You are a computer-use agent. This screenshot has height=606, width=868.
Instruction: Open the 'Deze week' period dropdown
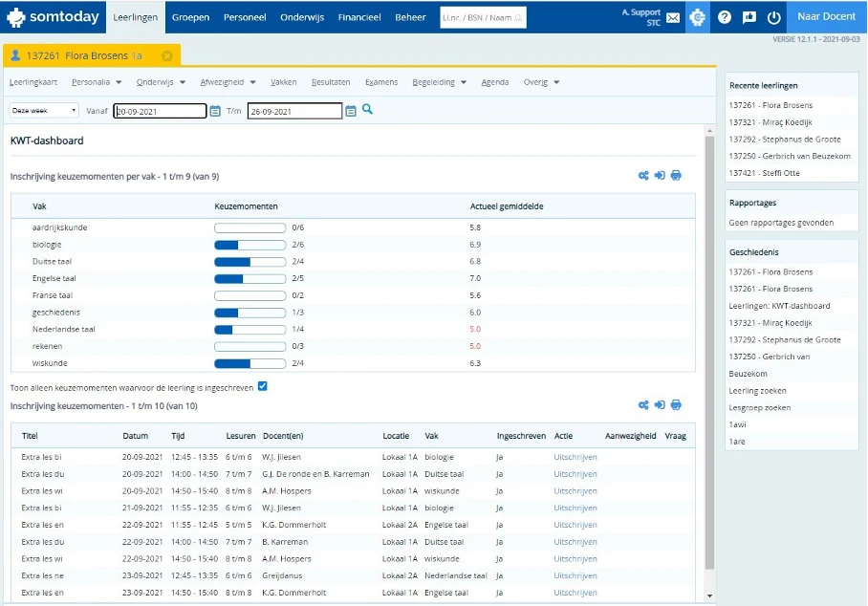pos(44,111)
